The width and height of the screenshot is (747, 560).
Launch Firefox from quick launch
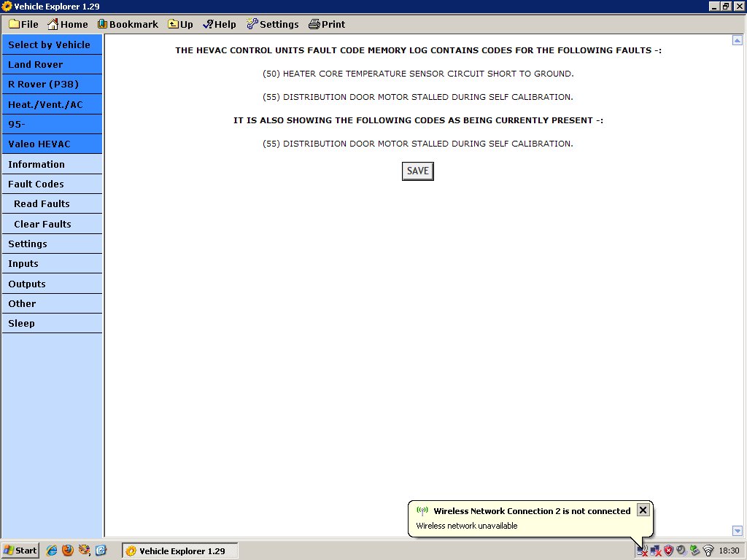pyautogui.click(x=68, y=551)
